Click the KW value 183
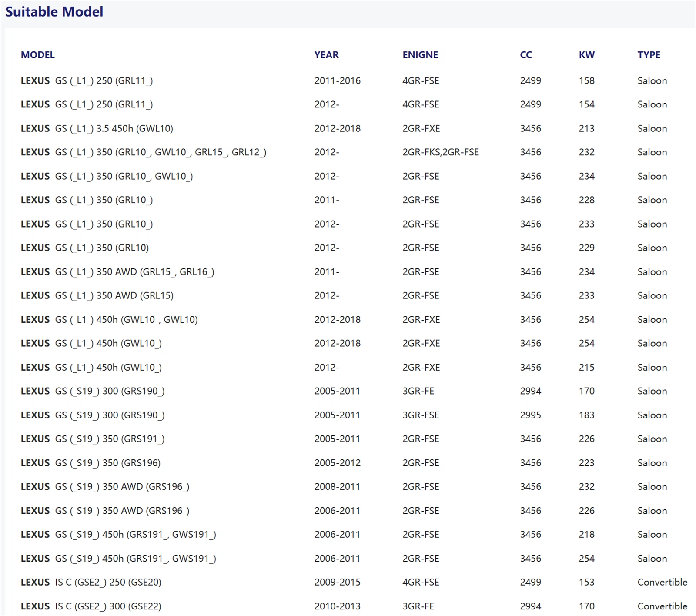The height and width of the screenshot is (616, 696). point(586,415)
